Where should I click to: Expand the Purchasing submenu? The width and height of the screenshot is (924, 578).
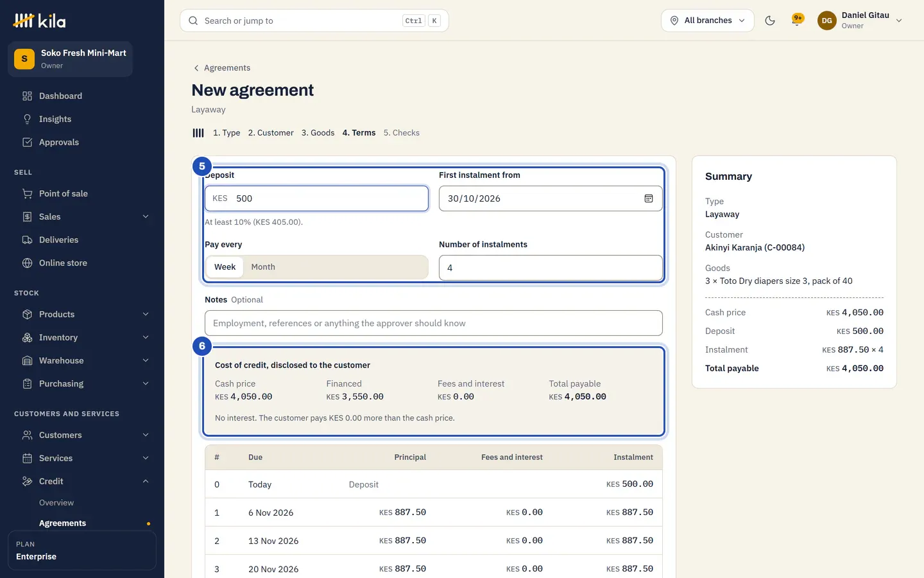coord(146,383)
